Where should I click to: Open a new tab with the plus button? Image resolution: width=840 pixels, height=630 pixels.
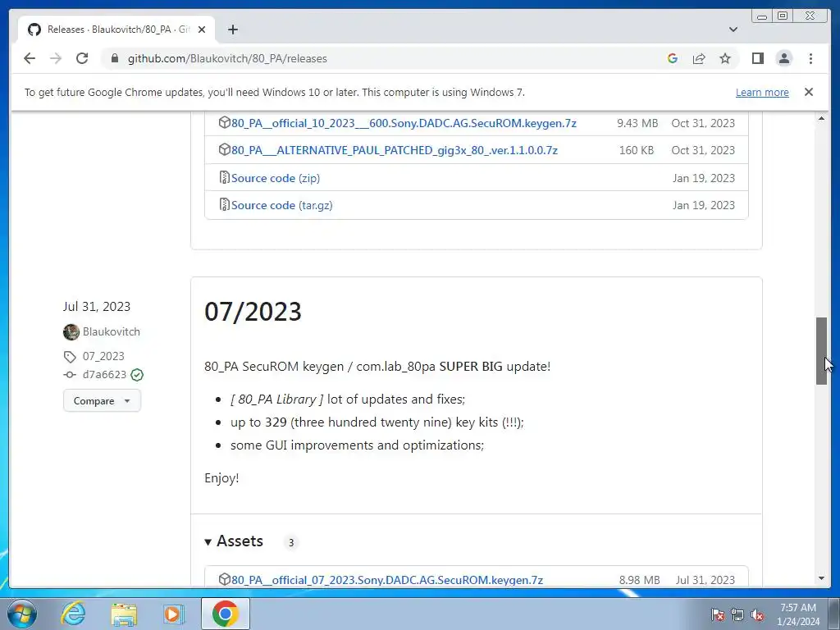coord(232,30)
